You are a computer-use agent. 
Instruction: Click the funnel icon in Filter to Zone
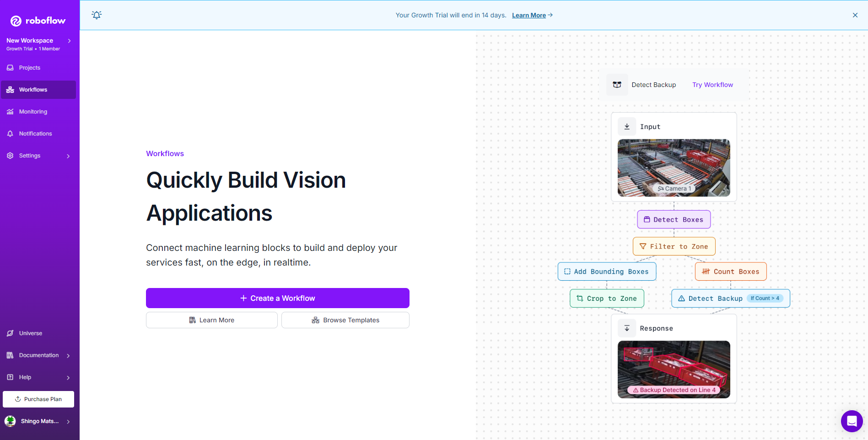(643, 246)
